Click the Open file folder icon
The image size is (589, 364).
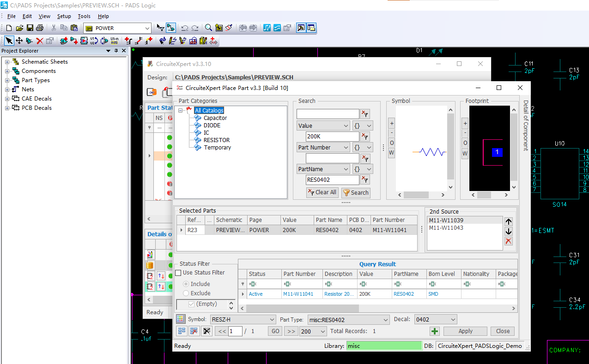pos(19,28)
